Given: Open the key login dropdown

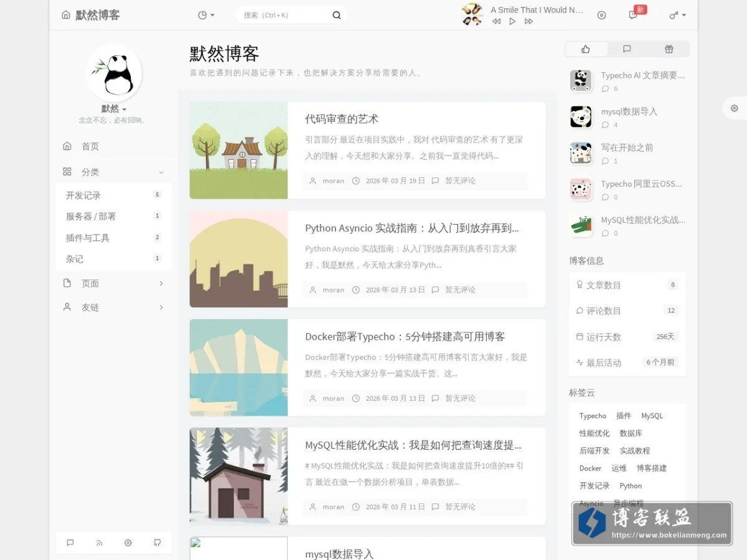Looking at the screenshot, I should (x=678, y=15).
